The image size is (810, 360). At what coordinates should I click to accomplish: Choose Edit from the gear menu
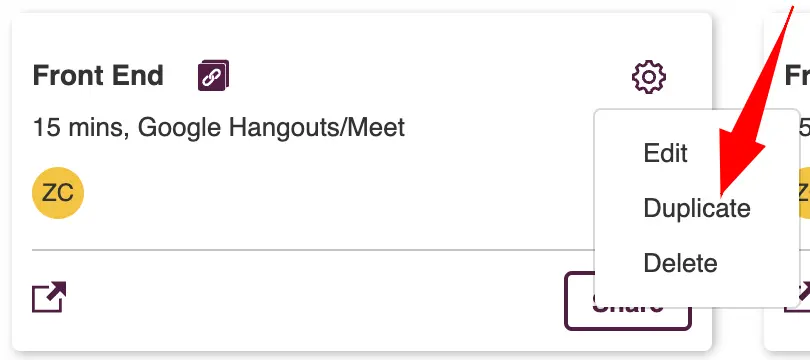(x=665, y=153)
